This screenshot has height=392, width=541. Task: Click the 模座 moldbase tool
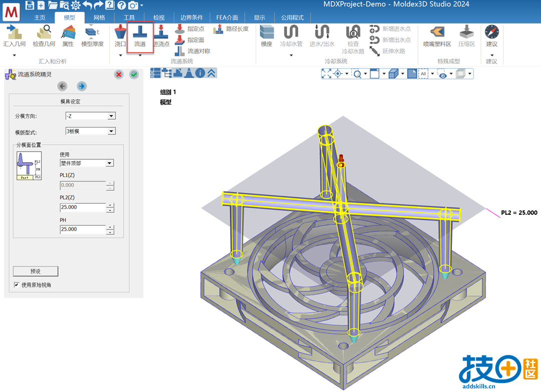(267, 36)
